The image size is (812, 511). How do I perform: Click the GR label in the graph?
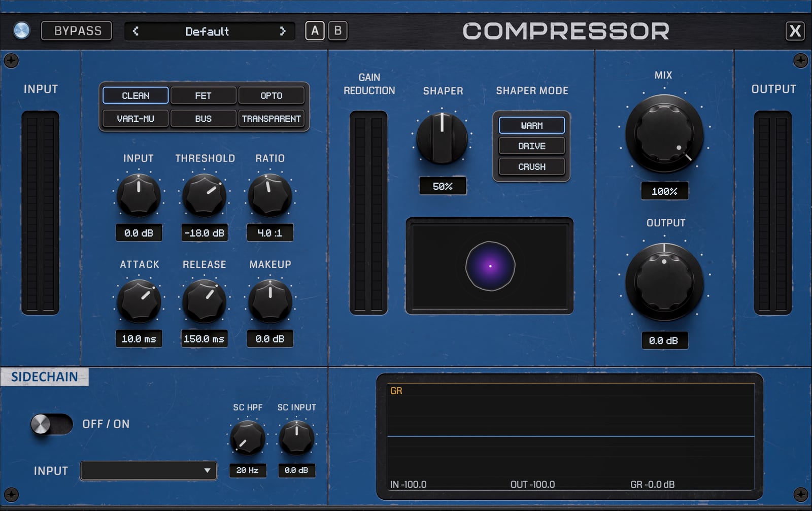point(396,391)
